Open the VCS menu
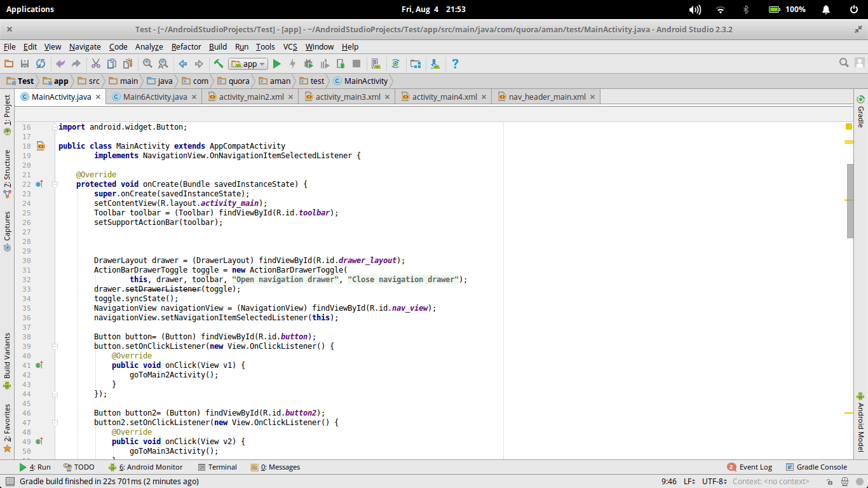The image size is (868, 488). (x=290, y=47)
